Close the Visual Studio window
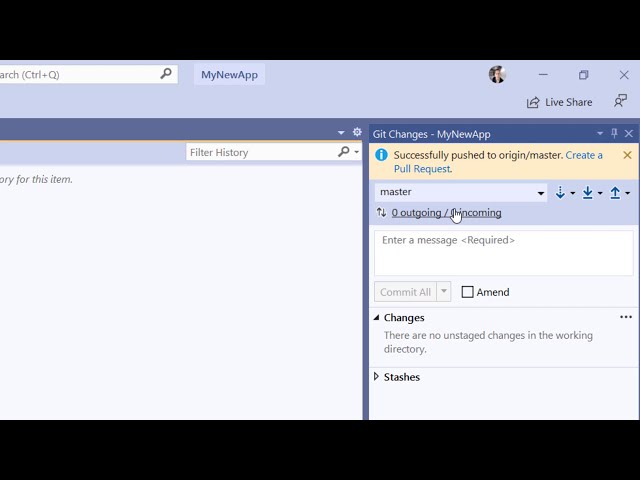This screenshot has height=480, width=640. pos(624,75)
